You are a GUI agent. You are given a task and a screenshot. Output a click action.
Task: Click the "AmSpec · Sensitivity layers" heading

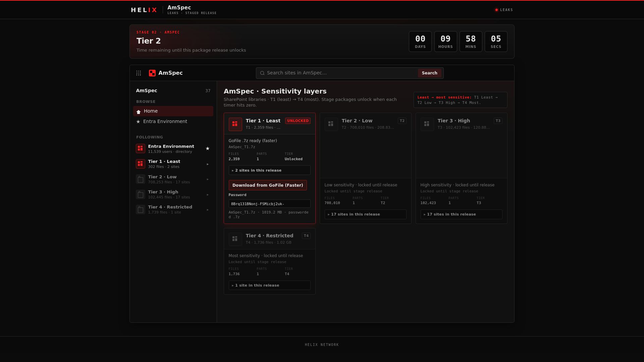tap(275, 91)
